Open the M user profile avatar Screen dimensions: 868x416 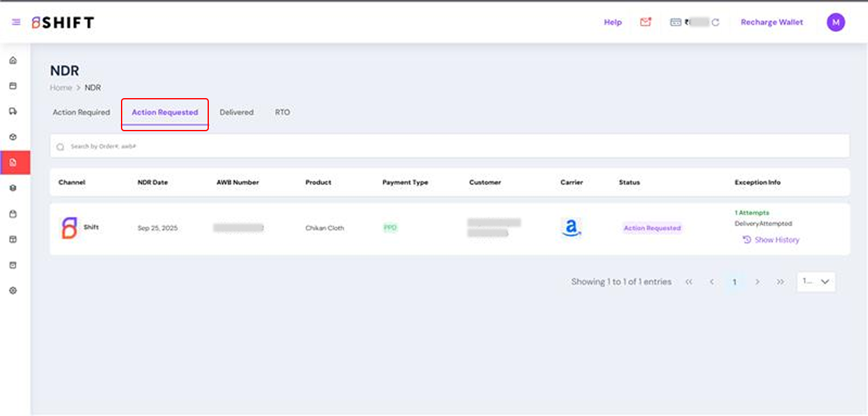[836, 22]
